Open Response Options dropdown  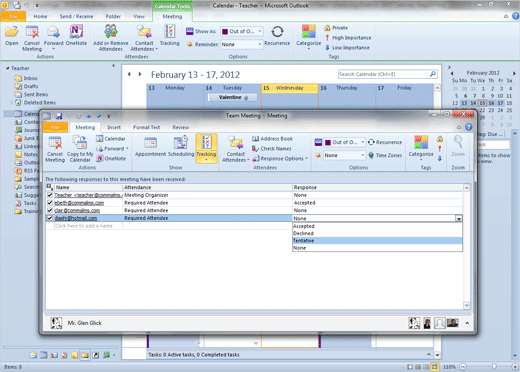click(280, 159)
